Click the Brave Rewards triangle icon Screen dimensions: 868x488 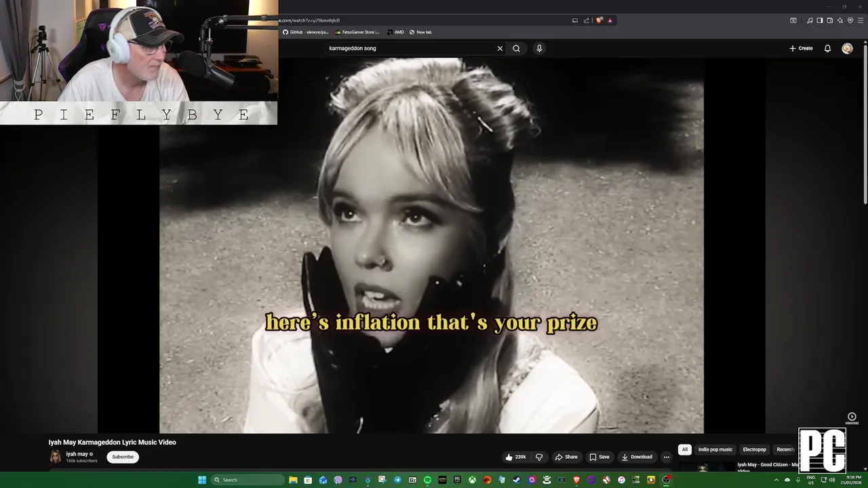coord(610,20)
